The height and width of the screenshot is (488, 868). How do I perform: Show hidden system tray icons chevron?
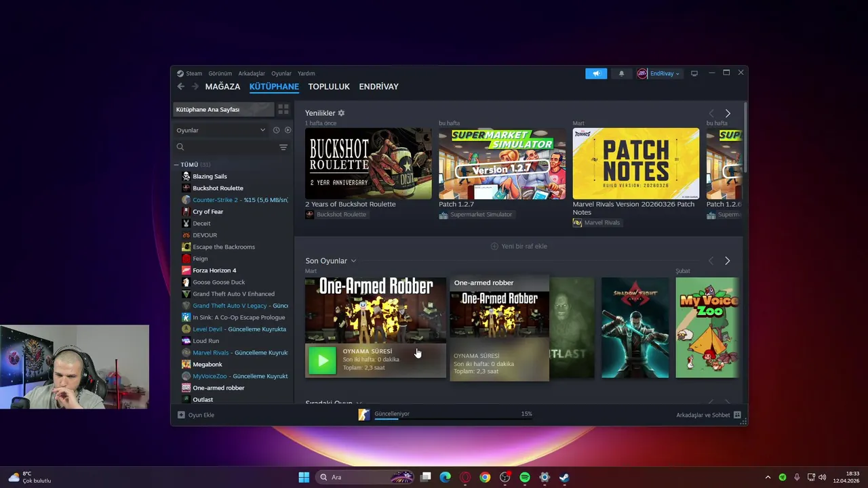(x=768, y=477)
